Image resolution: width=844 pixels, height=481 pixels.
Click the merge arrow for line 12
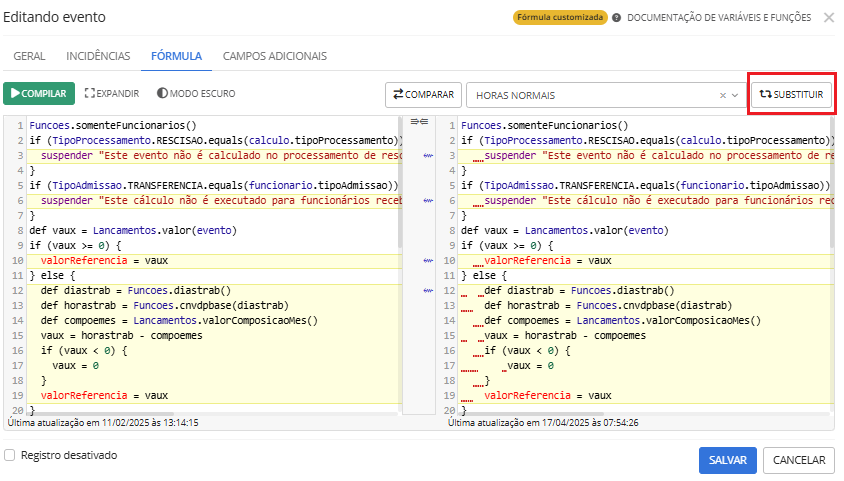point(428,291)
